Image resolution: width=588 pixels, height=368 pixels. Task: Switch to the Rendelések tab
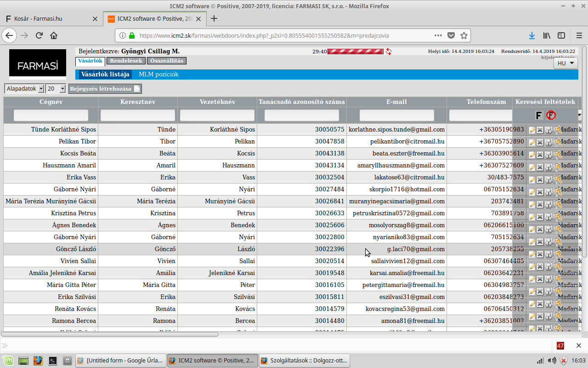coord(126,61)
